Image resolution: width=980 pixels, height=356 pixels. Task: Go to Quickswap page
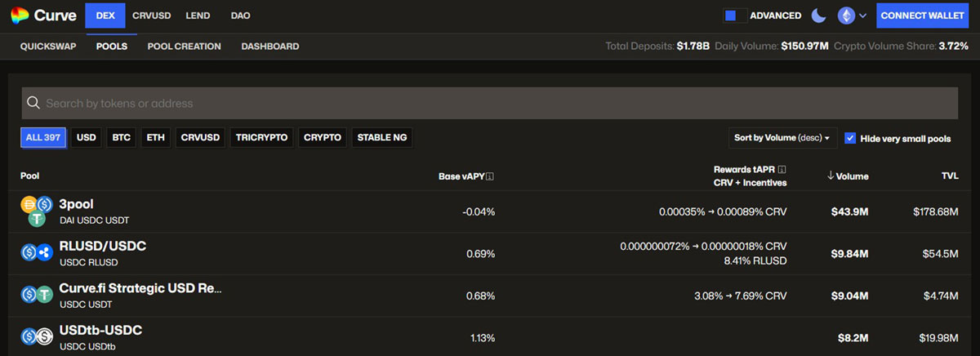pyautogui.click(x=48, y=47)
